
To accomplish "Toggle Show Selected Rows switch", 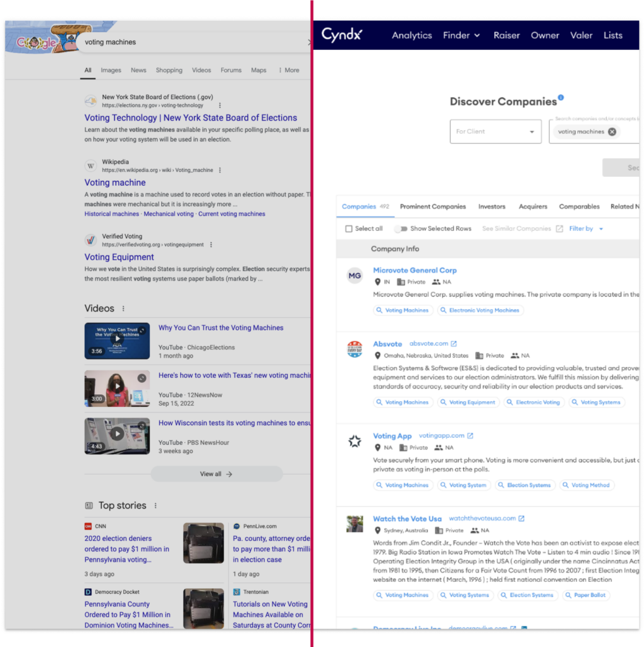I will (401, 229).
